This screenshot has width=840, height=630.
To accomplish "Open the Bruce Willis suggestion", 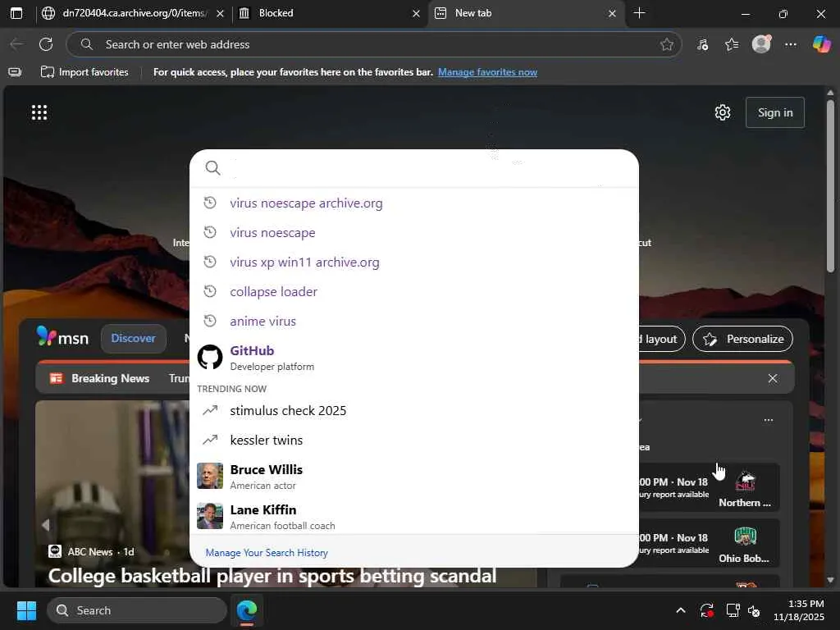I will [414, 477].
